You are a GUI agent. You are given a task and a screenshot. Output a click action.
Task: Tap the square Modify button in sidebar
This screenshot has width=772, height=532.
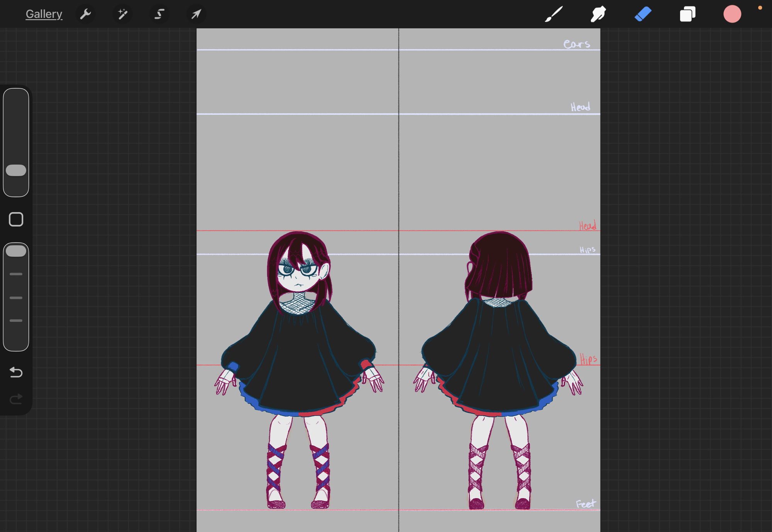(x=16, y=219)
